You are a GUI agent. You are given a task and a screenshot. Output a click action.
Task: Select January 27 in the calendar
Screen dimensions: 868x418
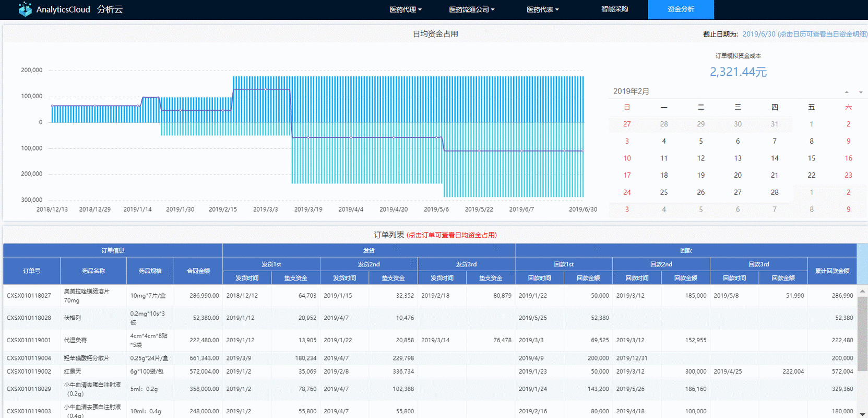627,124
